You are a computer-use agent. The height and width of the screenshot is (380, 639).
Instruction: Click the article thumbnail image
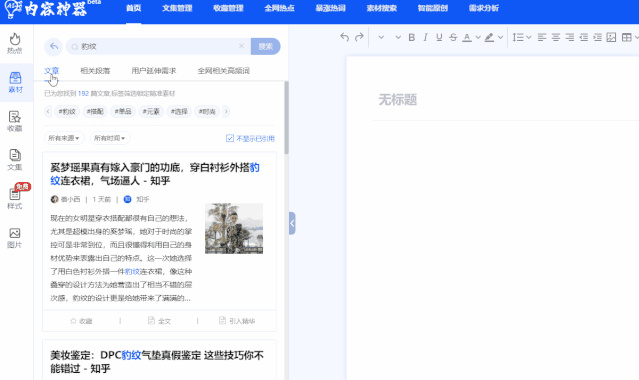tap(234, 228)
